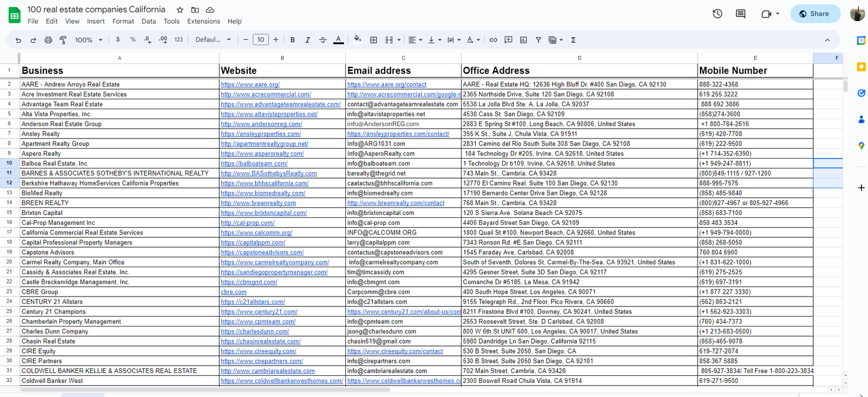868x397 pixels.
Task: Toggle italic formatting
Action: click(307, 40)
